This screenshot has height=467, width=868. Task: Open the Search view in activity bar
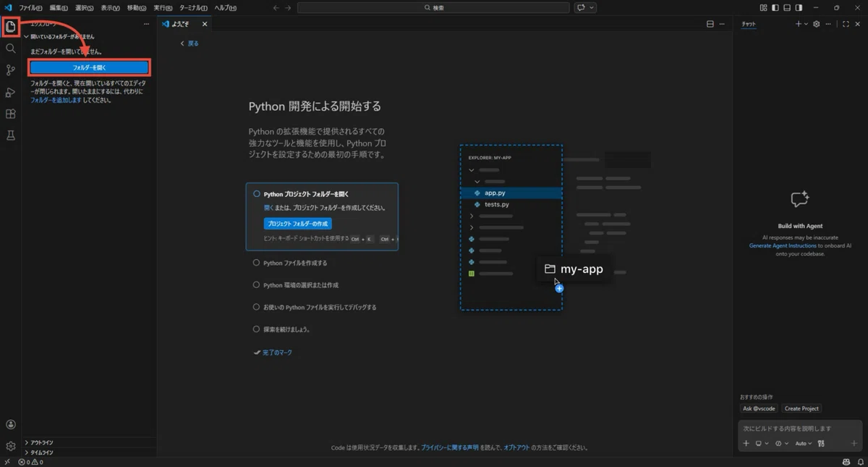click(x=10, y=49)
